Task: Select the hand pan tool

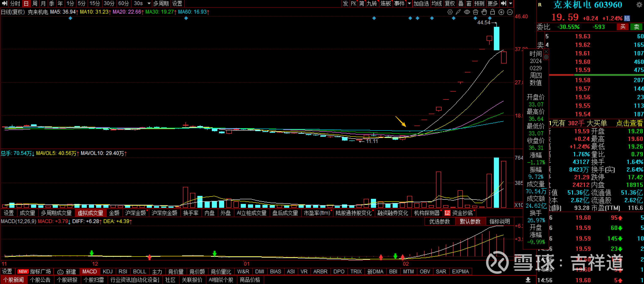Action: point(484,12)
